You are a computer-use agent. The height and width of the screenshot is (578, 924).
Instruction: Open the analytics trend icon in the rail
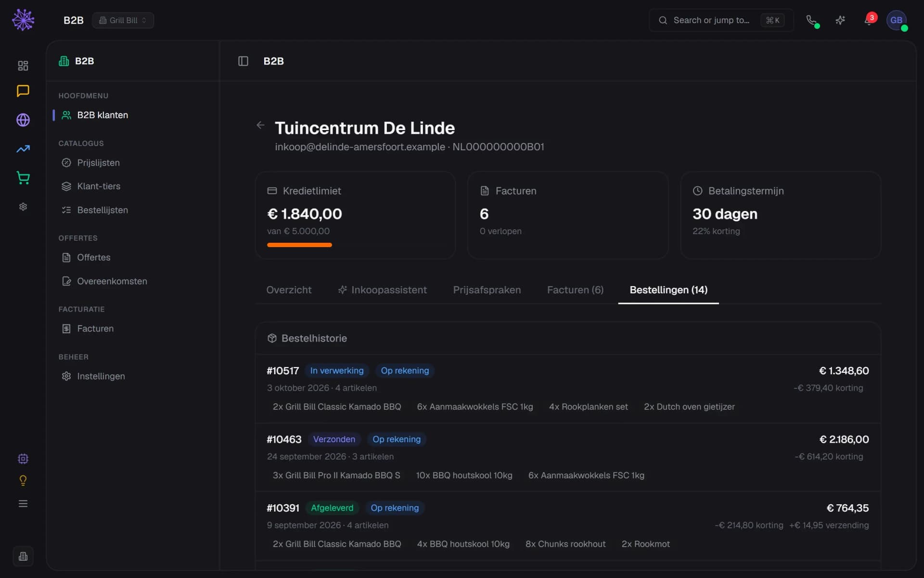pyautogui.click(x=23, y=149)
